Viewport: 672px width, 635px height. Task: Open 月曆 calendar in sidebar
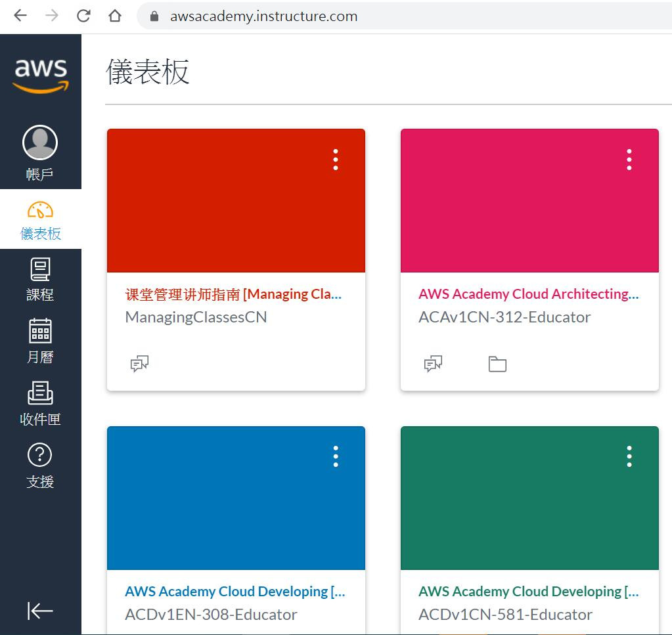click(x=40, y=341)
